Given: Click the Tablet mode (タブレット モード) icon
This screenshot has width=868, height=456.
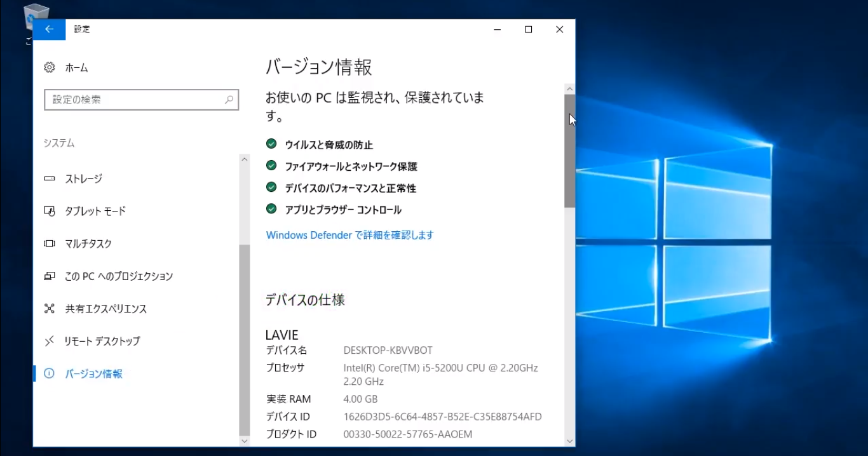Looking at the screenshot, I should click(x=50, y=211).
